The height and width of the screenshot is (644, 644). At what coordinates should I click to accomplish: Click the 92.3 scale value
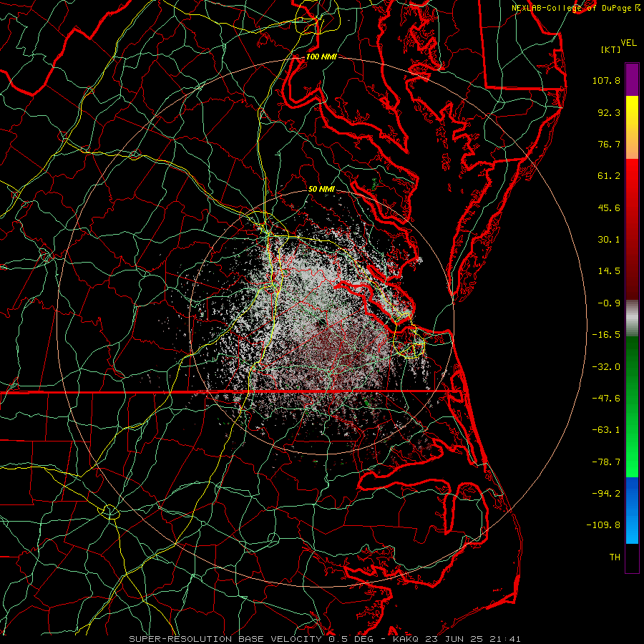tap(609, 112)
